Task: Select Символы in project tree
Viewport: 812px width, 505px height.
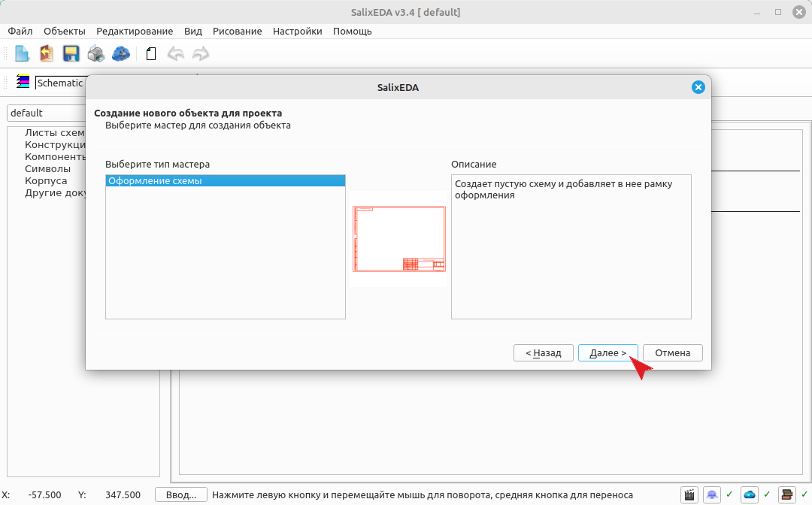Action: tap(47, 168)
